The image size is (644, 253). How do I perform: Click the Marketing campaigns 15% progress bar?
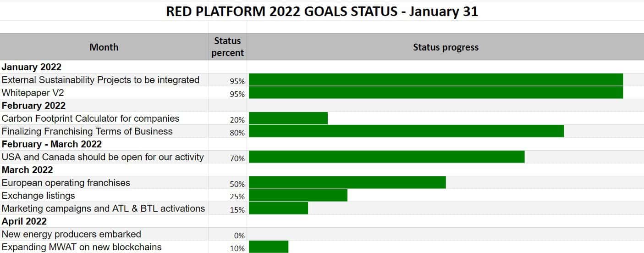pos(278,208)
